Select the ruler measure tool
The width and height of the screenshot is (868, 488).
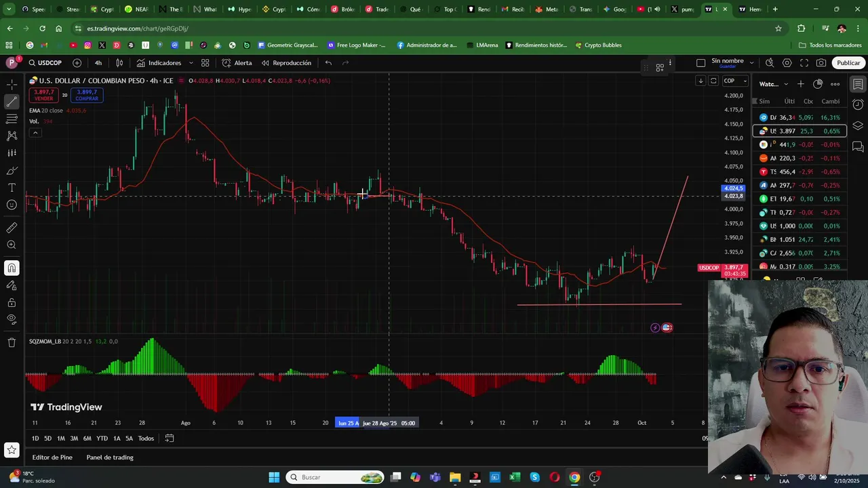[12, 228]
